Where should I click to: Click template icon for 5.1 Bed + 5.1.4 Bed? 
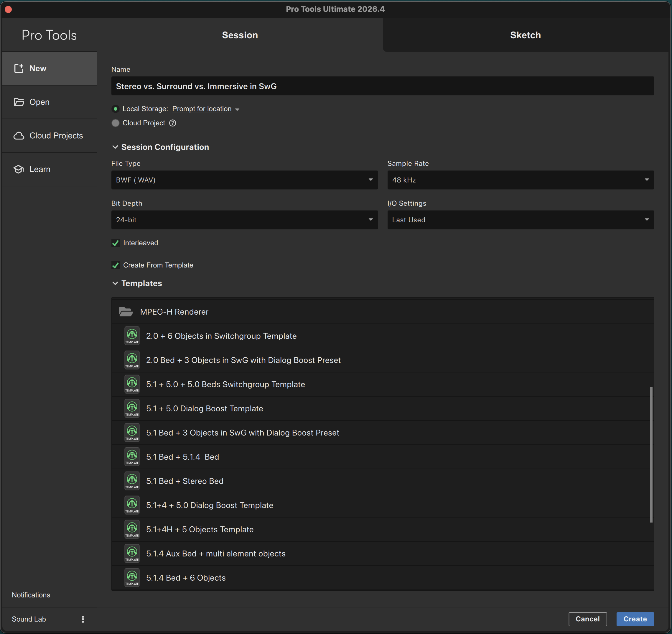[x=132, y=457]
